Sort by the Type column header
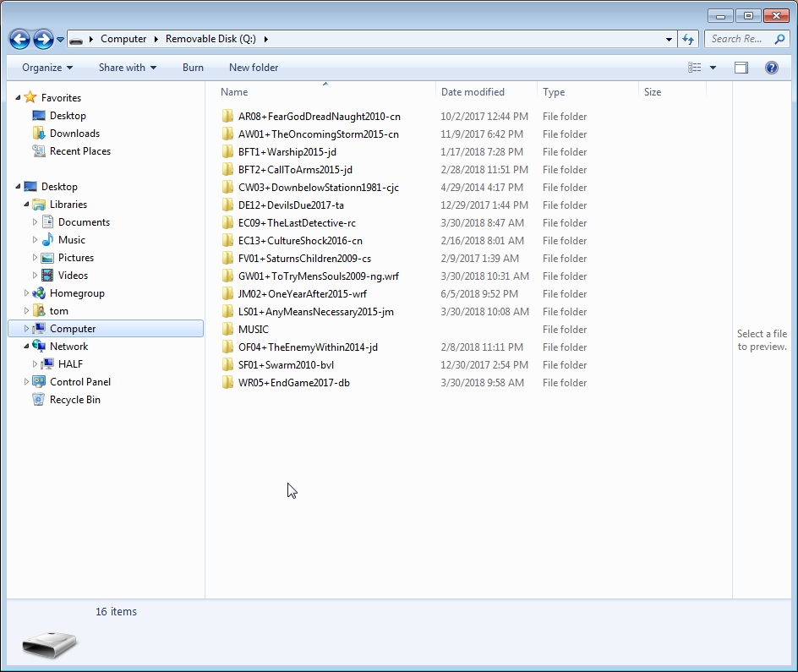 tap(554, 92)
